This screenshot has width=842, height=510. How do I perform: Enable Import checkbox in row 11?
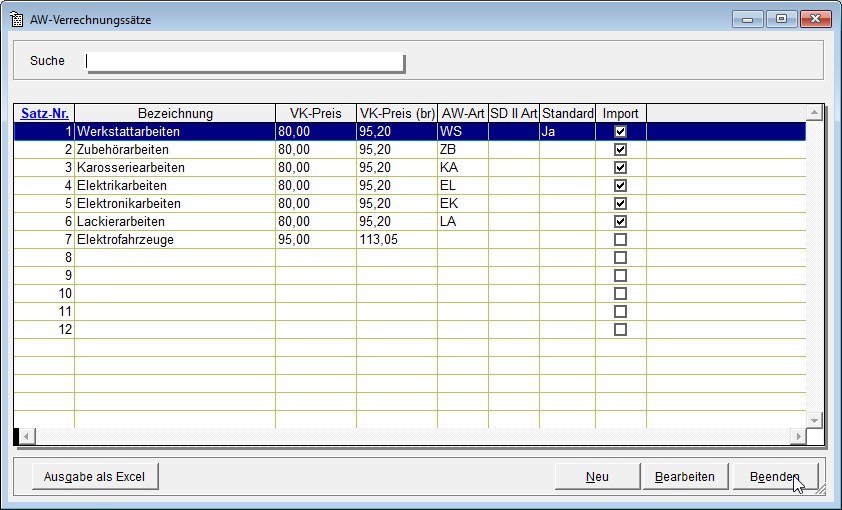click(620, 311)
